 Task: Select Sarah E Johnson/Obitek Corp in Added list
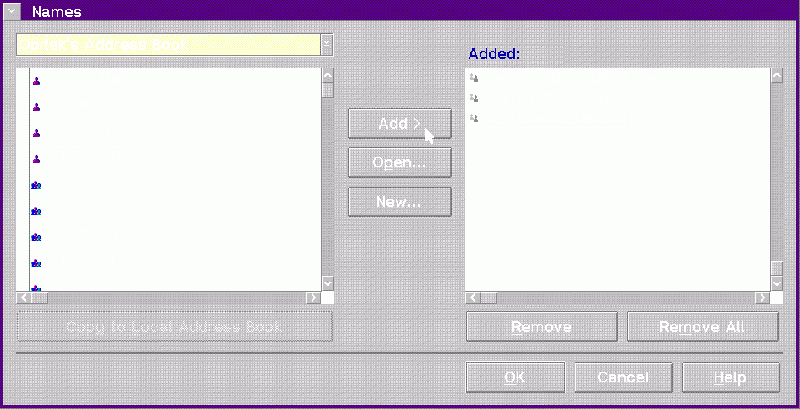572,78
